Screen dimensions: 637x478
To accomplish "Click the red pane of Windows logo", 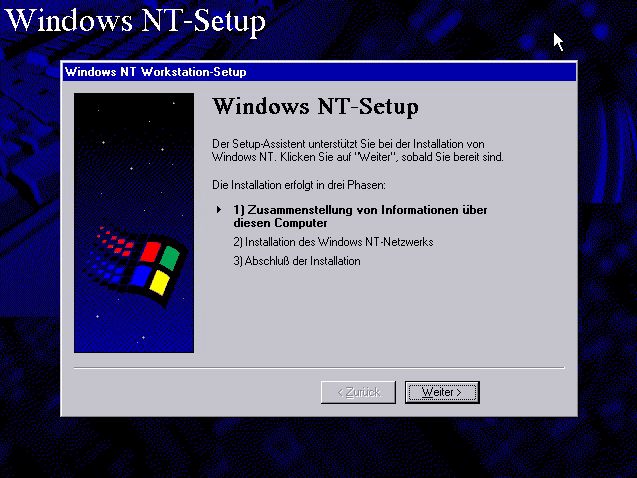I will point(150,251).
